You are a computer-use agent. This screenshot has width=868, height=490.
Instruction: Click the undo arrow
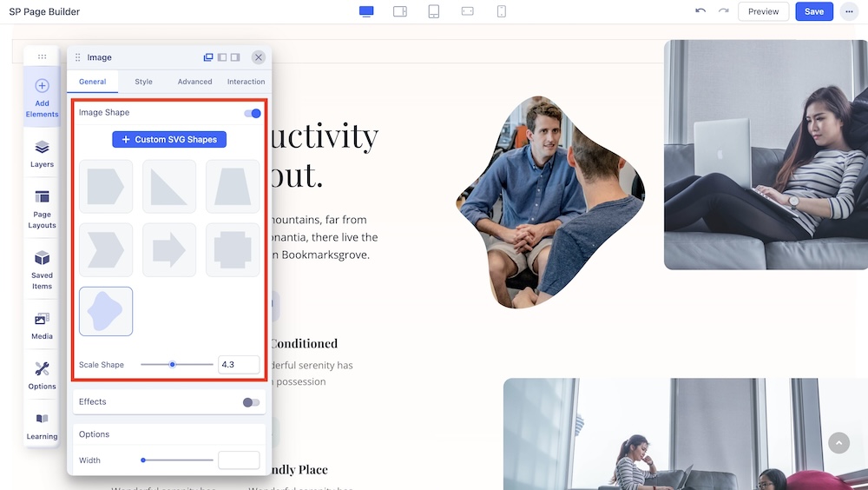tap(700, 11)
